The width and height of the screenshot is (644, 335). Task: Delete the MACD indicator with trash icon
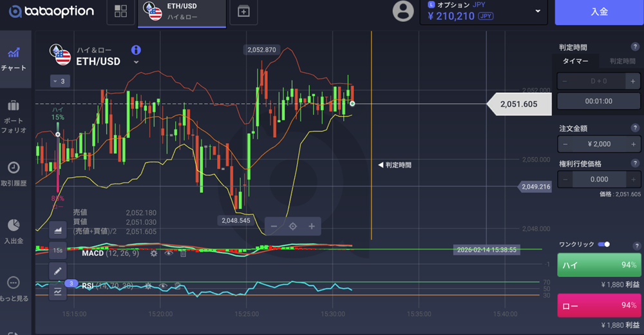coord(183,253)
